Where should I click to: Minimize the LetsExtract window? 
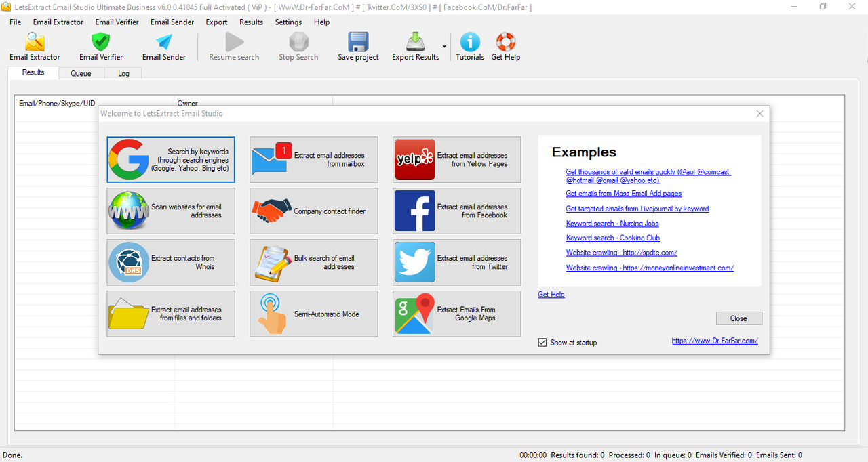[x=793, y=7]
